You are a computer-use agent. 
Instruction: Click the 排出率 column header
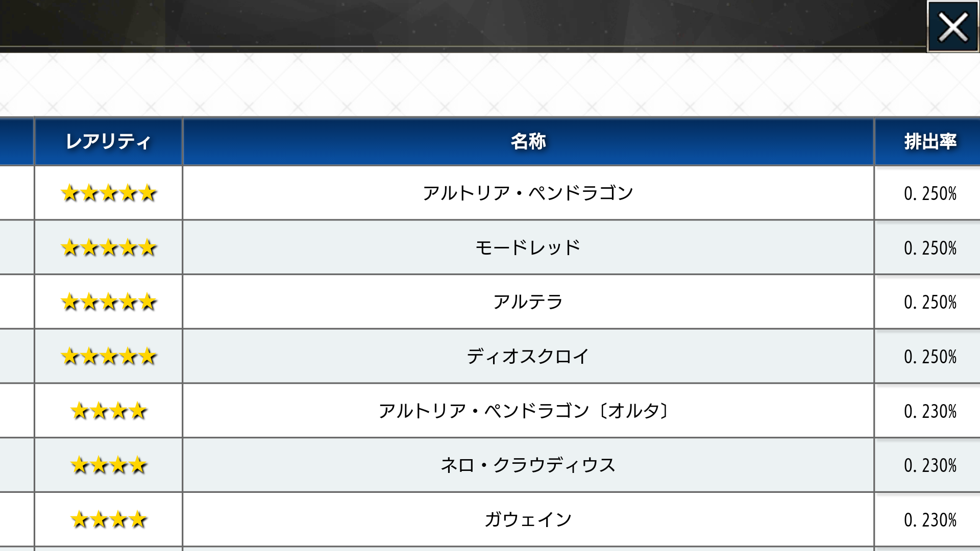930,141
